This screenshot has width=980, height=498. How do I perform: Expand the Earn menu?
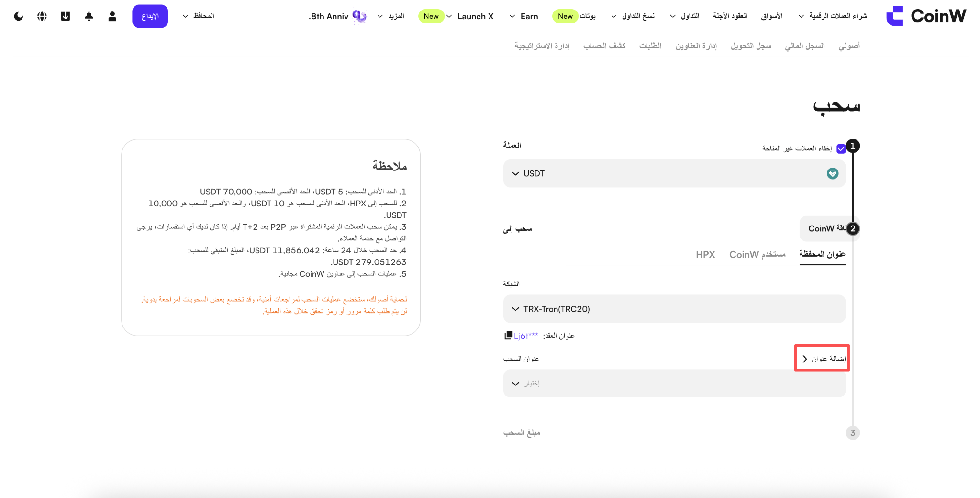524,16
